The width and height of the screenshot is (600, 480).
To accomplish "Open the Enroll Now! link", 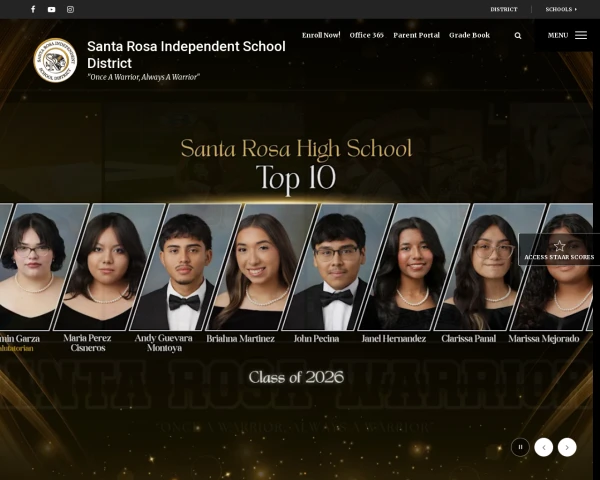I will 321,35.
